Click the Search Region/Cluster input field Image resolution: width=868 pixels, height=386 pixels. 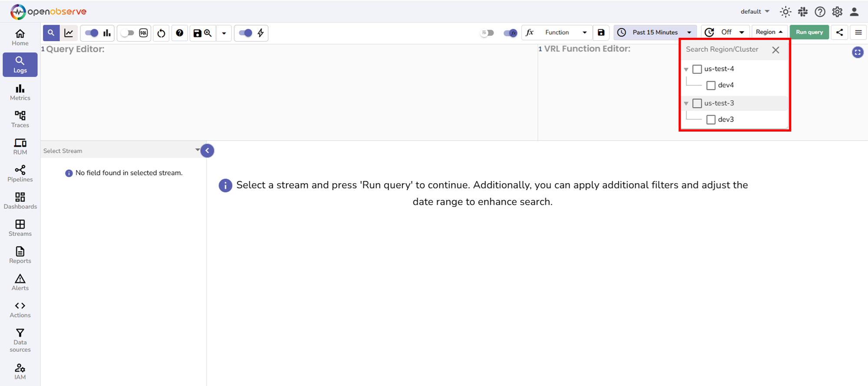pos(725,49)
